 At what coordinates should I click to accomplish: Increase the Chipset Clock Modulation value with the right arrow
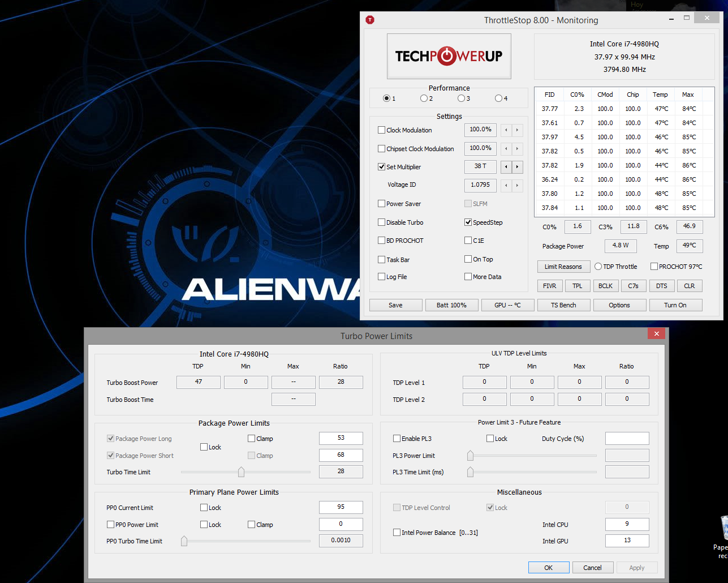517,149
